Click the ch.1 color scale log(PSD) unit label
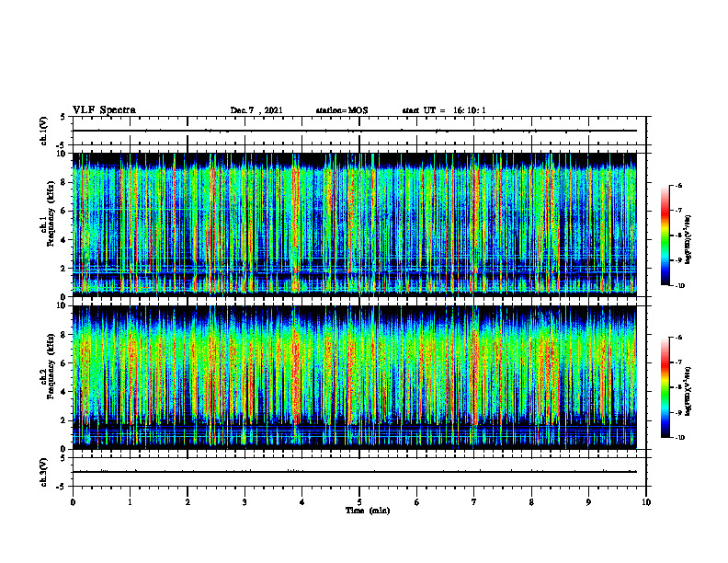Screen dimensions: 728x563 click(688, 240)
